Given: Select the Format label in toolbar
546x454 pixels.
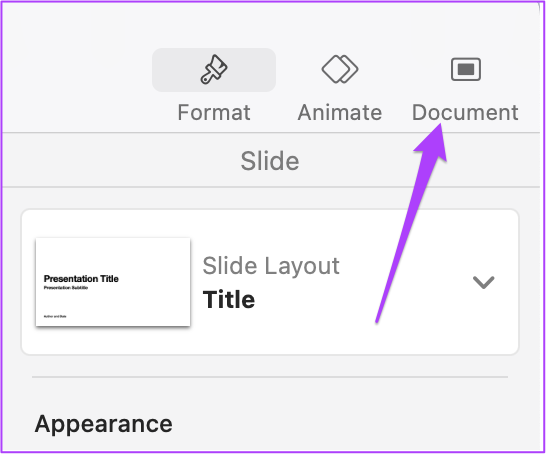Looking at the screenshot, I should coord(214,112).
